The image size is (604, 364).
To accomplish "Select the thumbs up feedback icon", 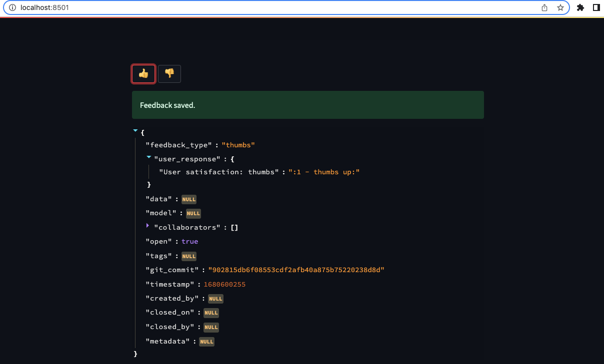I will 143,73.
